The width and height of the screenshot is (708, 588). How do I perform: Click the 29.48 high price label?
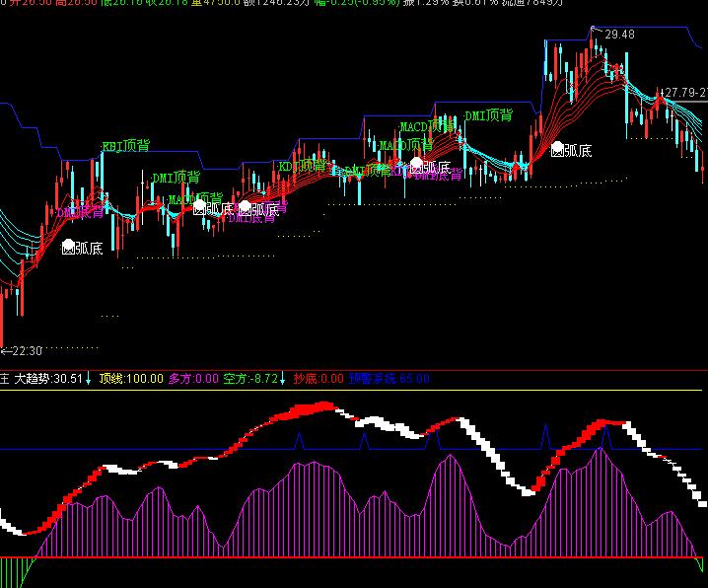pos(619,35)
